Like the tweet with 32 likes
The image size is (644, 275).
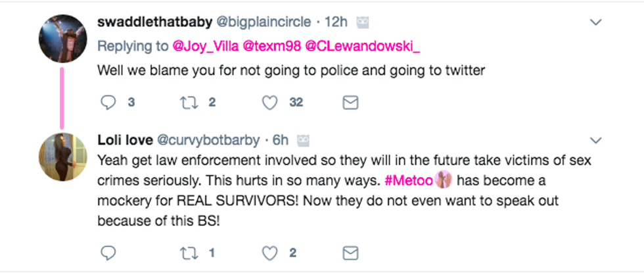coord(270,103)
